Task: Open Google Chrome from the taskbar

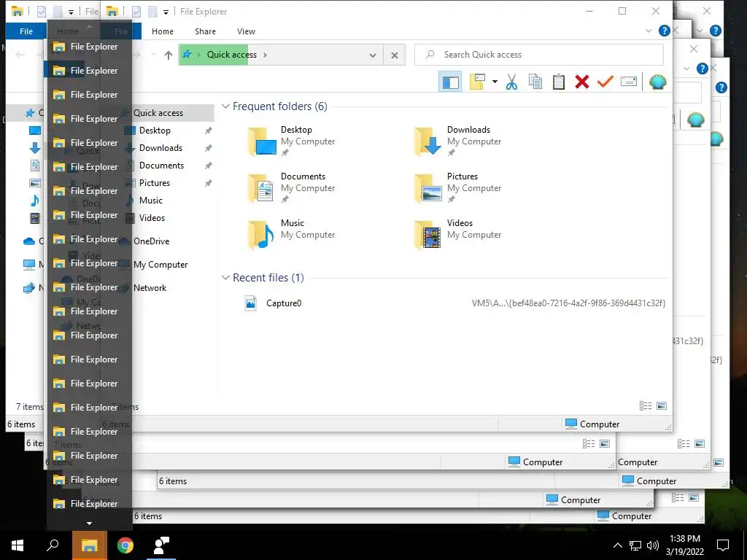Action: click(125, 545)
